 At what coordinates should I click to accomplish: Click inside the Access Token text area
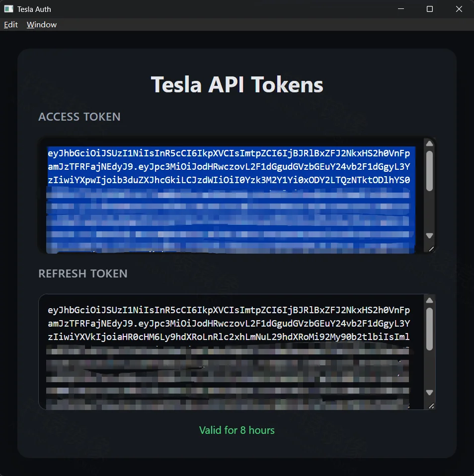[x=231, y=195]
